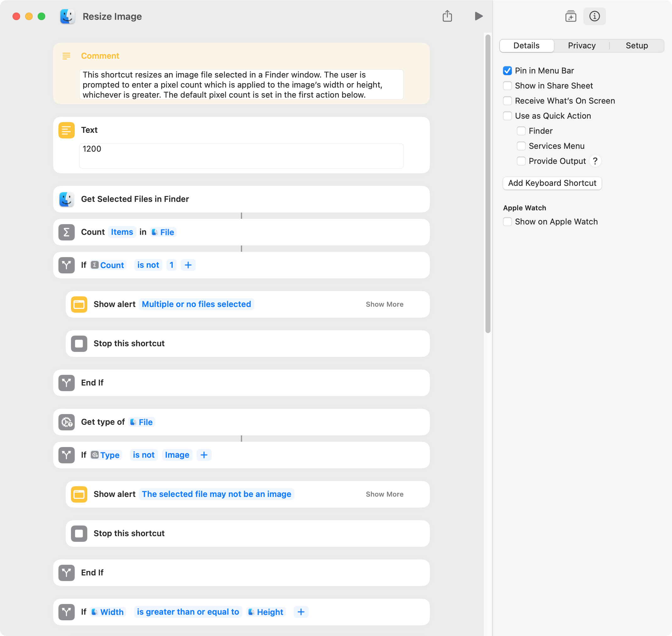
Task: Toggle the shortcut details info icon
Action: (x=594, y=16)
